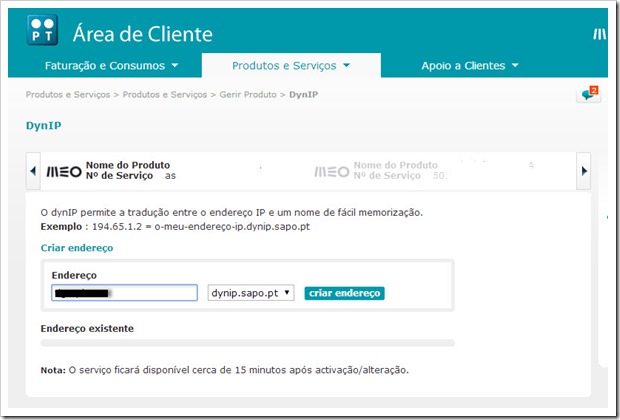Viewport: 620px width, 420px height.
Task: Click the 'Criar endereço' section heading
Action: point(77,248)
